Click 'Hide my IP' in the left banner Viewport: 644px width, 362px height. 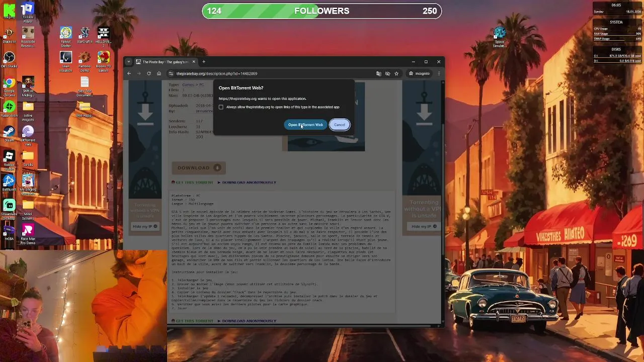point(145,227)
